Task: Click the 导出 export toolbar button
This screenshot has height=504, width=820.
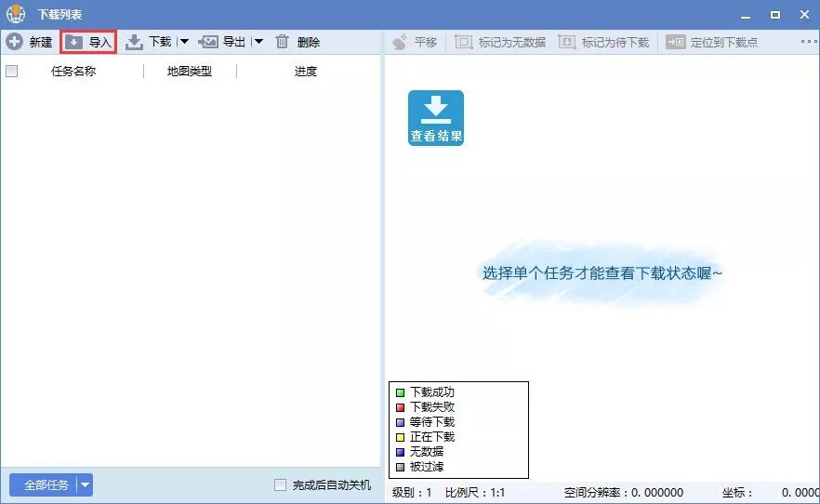Action: point(221,42)
